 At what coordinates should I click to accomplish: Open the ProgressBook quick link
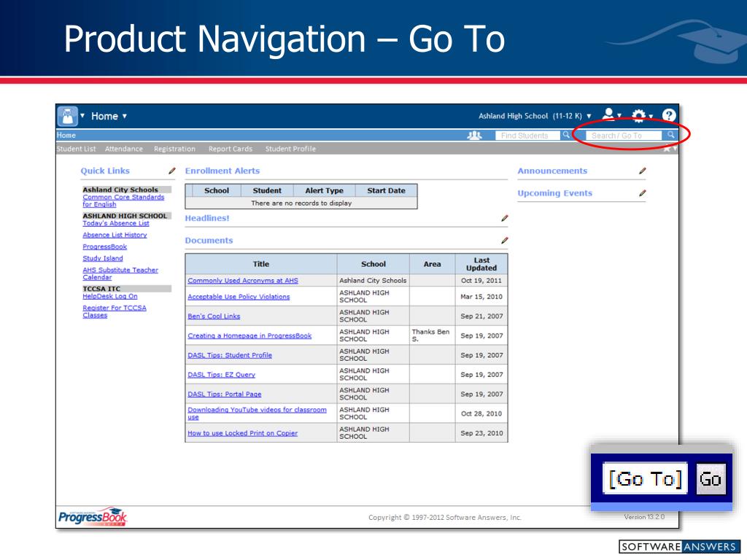click(x=105, y=246)
